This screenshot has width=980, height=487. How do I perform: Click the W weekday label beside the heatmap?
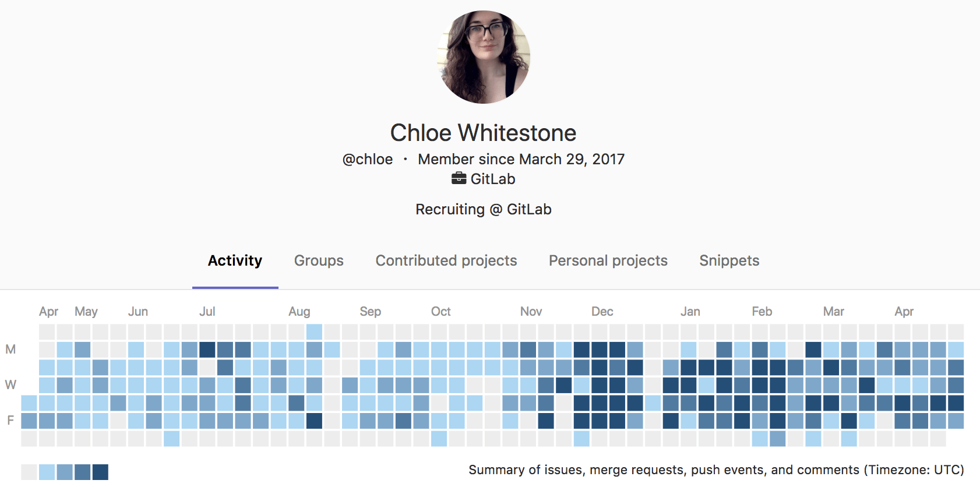tap(9, 384)
